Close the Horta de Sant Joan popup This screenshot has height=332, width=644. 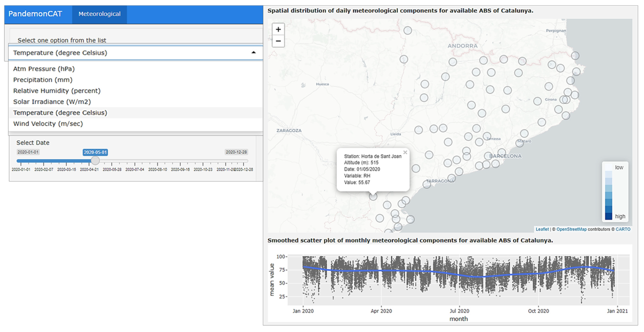point(405,152)
